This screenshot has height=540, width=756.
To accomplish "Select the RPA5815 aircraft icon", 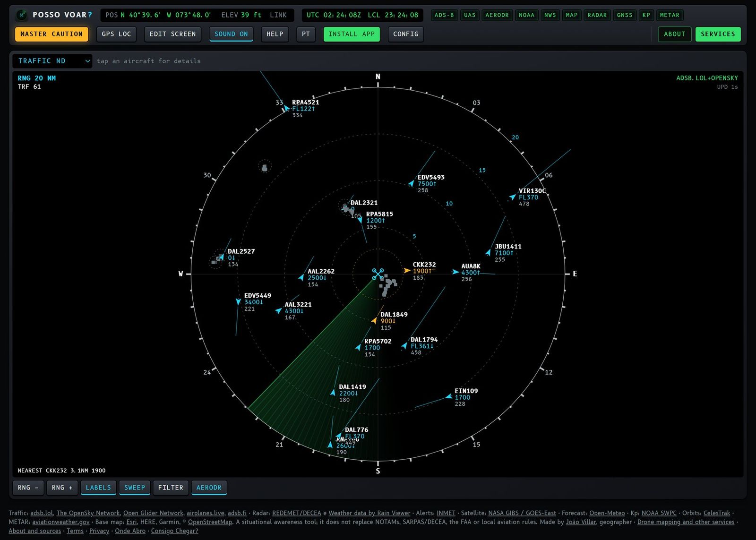I will coord(360,220).
